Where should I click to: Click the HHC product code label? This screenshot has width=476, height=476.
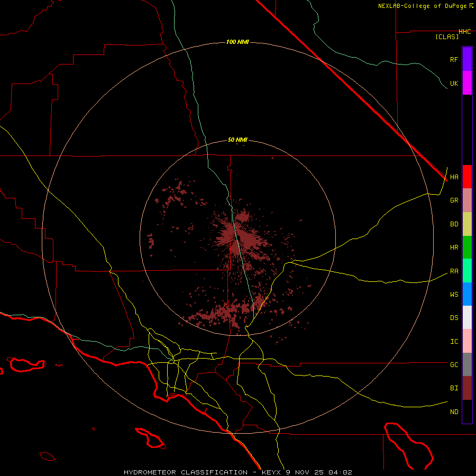tap(465, 32)
